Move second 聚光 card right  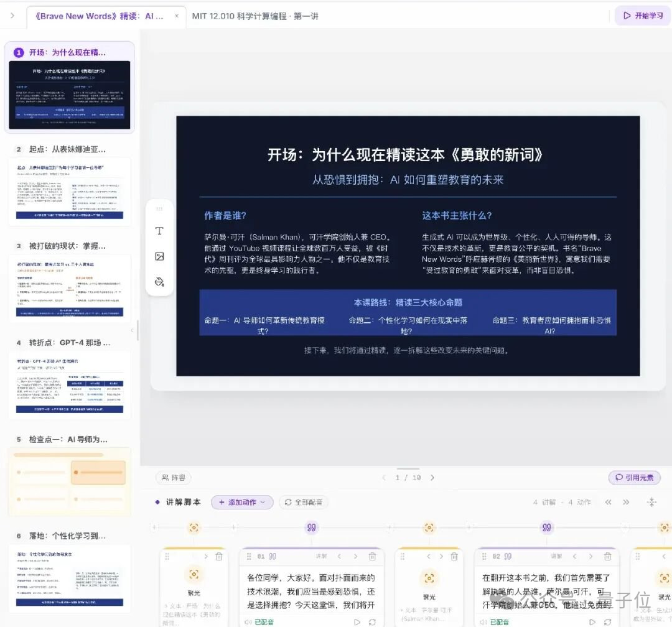441,556
